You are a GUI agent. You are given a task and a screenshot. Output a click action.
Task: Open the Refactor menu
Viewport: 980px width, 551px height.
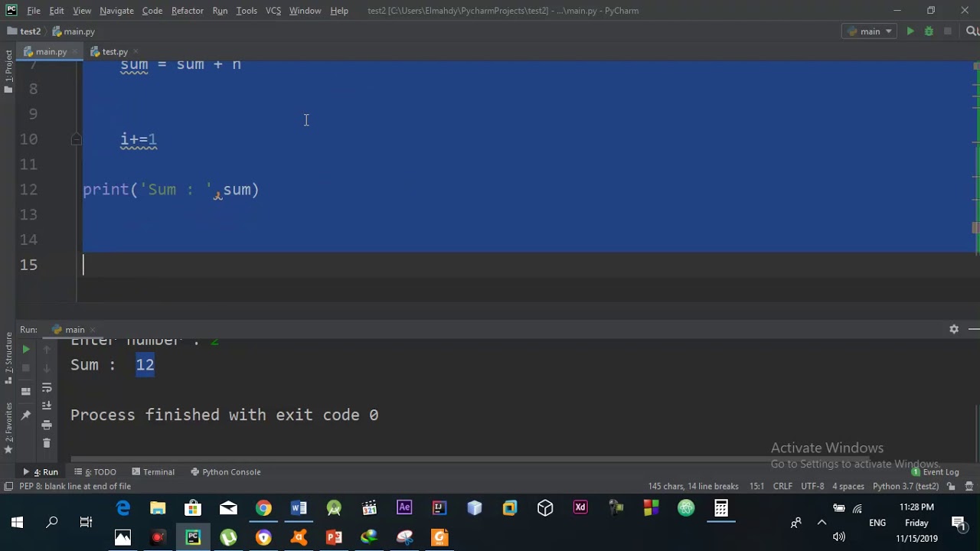point(188,11)
